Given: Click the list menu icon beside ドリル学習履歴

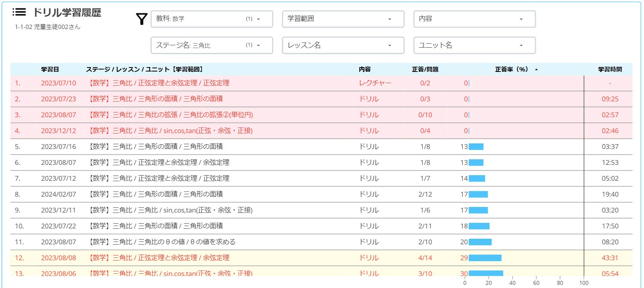Looking at the screenshot, I should 19,12.
